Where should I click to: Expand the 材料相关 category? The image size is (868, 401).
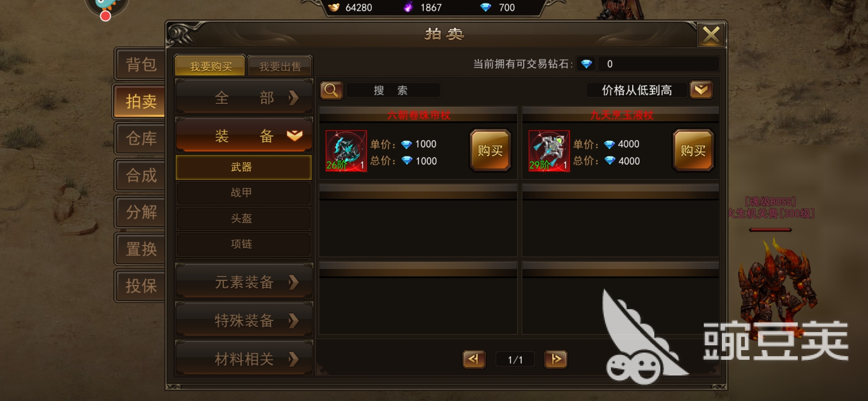[x=244, y=359]
